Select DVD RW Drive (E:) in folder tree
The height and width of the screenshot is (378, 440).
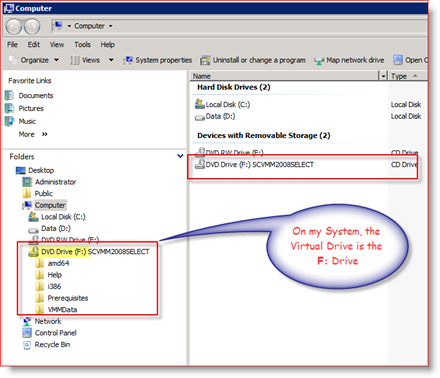pos(70,239)
